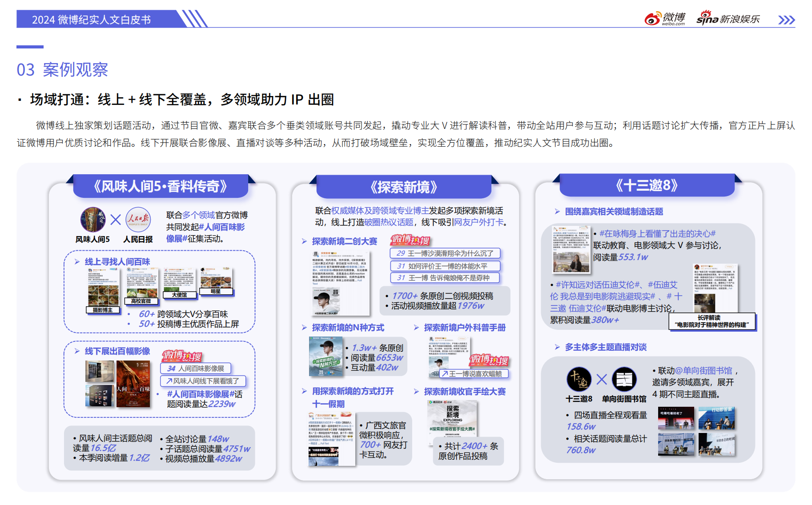The height and width of the screenshot is (505, 812).
Task: Click the 微博热搜 badge beside 探索新境二创大赛
Action: pos(410,240)
